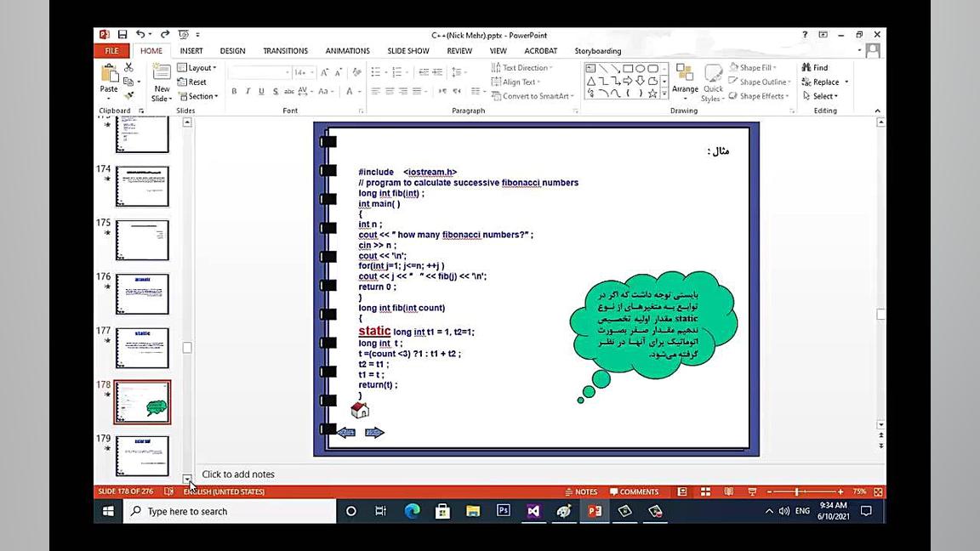This screenshot has height=551, width=980.
Task: Toggle Strikethrough formatting
Action: coord(288,91)
